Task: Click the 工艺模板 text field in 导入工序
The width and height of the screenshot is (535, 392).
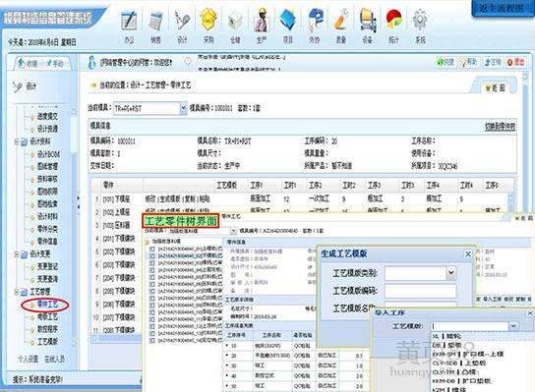Action: (470, 326)
